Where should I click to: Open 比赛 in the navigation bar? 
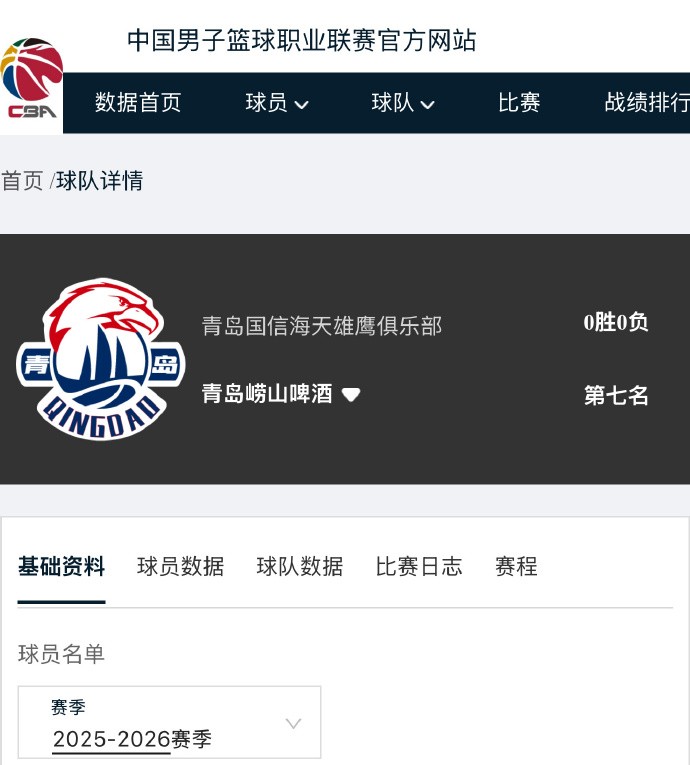pyautogui.click(x=519, y=102)
